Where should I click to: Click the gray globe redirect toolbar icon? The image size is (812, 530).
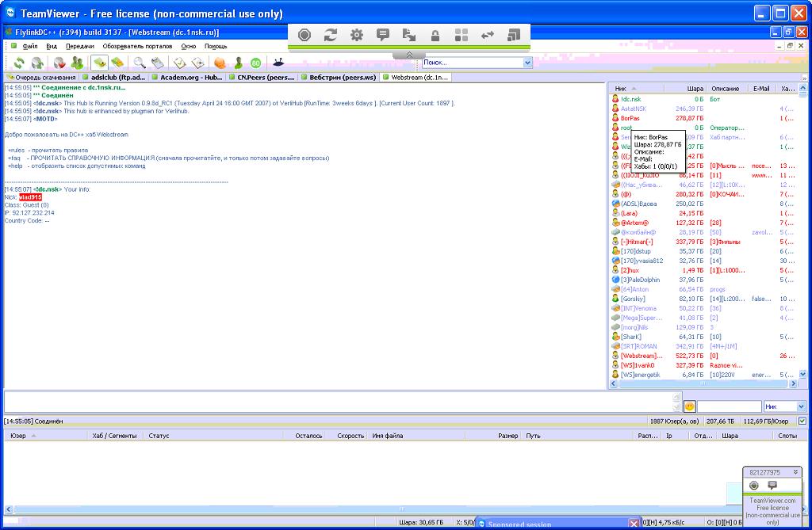tap(38, 63)
